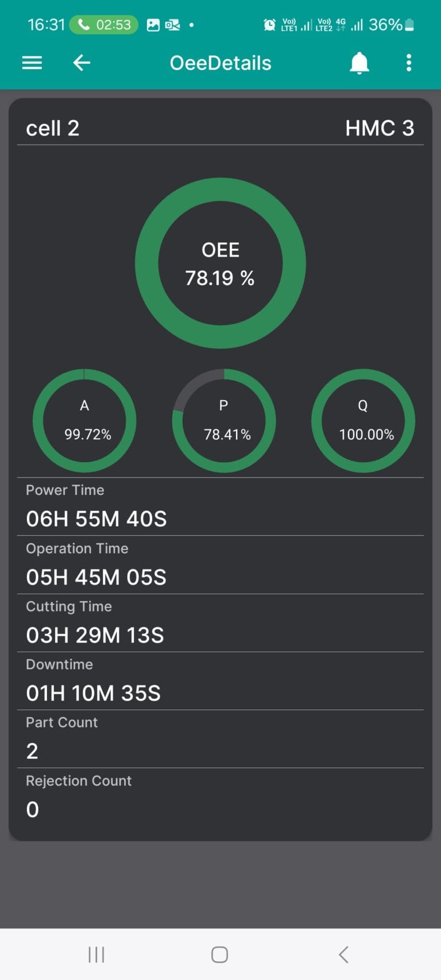Tap the battery 36% indicator
Viewport: 441px width, 980px height.
click(391, 25)
